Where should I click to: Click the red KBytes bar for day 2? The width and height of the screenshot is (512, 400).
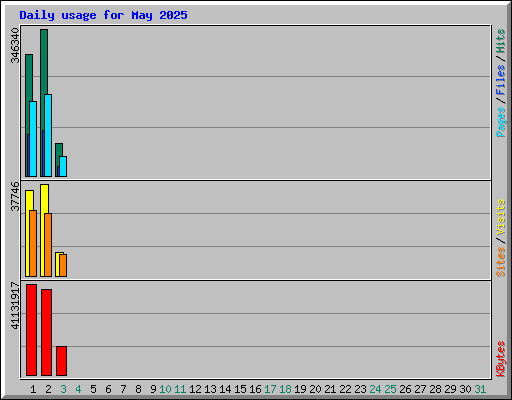pyautogui.click(x=46, y=332)
